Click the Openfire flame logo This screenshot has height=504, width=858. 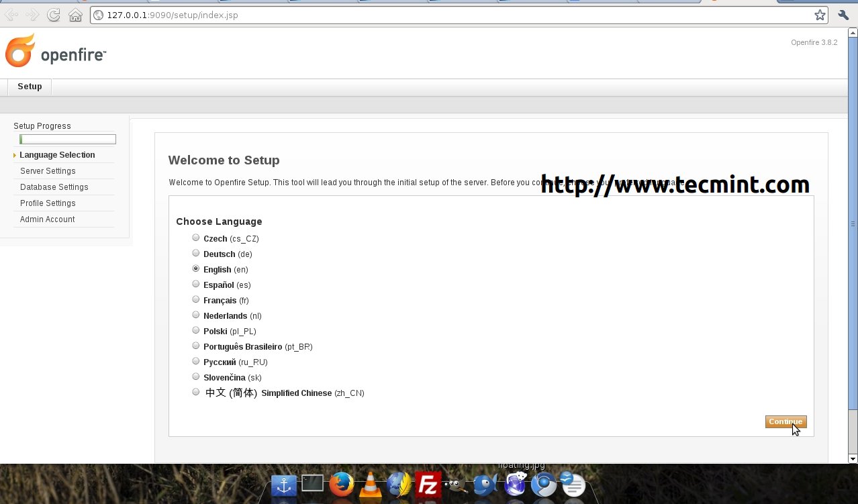[19, 50]
